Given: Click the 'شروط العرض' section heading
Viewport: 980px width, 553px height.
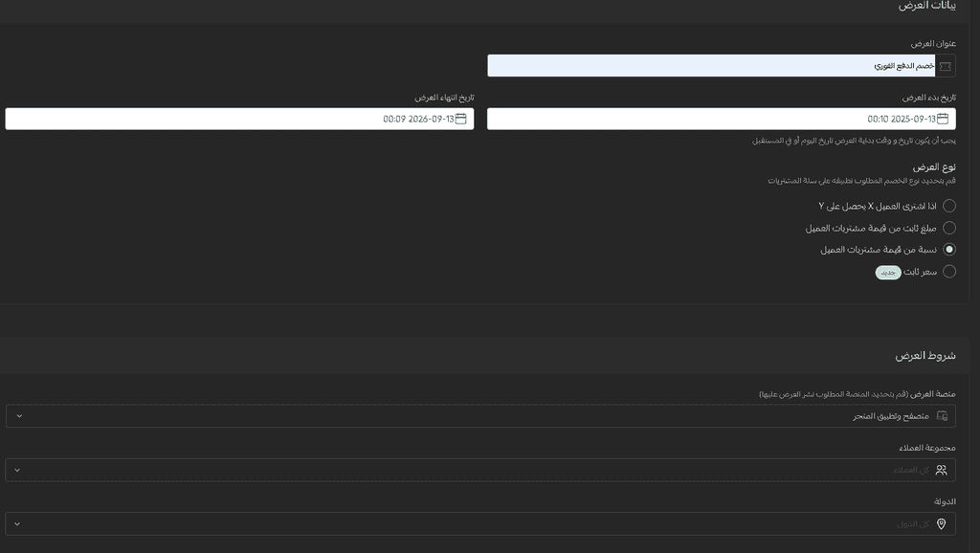Looking at the screenshot, I should click(925, 356).
